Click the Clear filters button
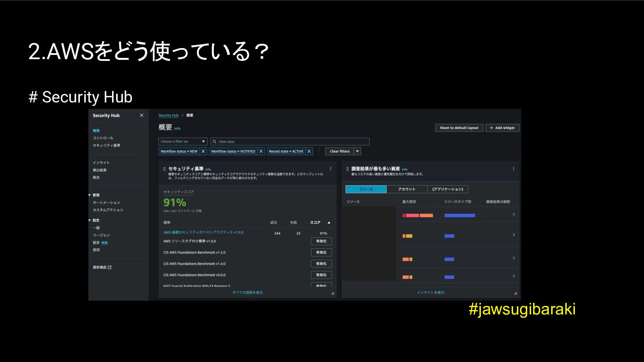 click(x=340, y=151)
